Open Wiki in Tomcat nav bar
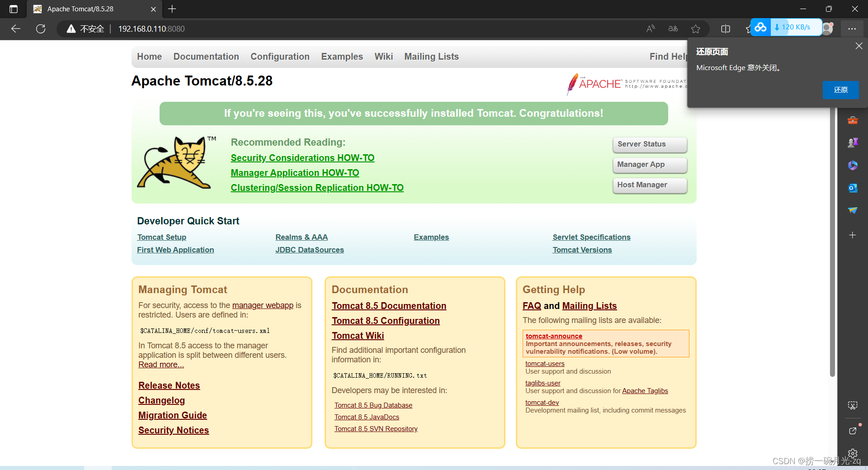Screen dimensions: 868x470 point(383,57)
